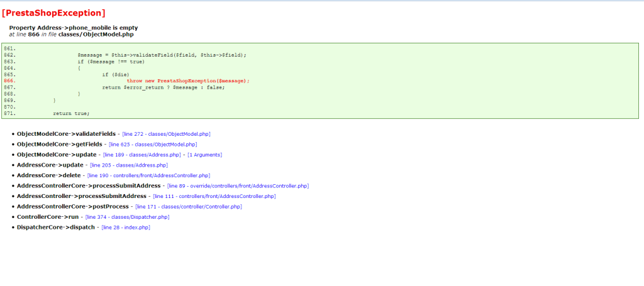Click the 'AddressCore->update' trace entry
The width and height of the screenshot is (644, 286).
[50, 165]
